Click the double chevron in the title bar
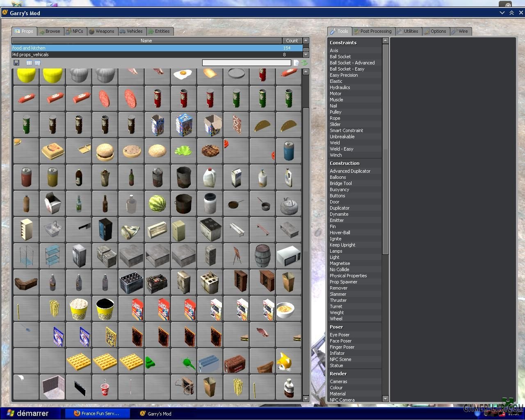The width and height of the screenshot is (525, 420). pyautogui.click(x=511, y=13)
